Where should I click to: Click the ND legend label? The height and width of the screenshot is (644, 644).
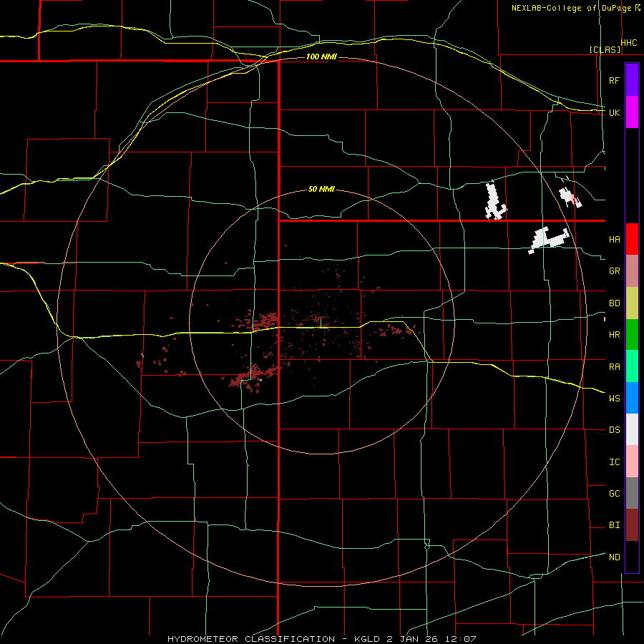[x=614, y=557]
